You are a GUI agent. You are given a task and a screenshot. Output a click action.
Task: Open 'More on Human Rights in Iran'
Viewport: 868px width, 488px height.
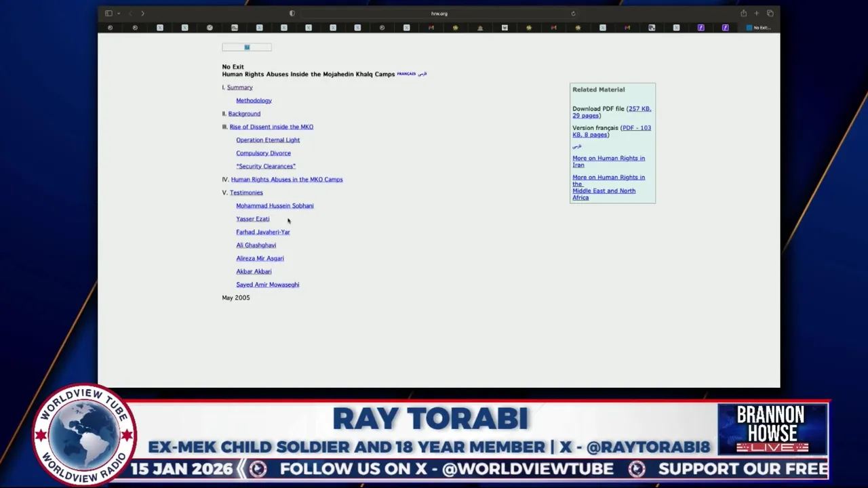point(608,161)
